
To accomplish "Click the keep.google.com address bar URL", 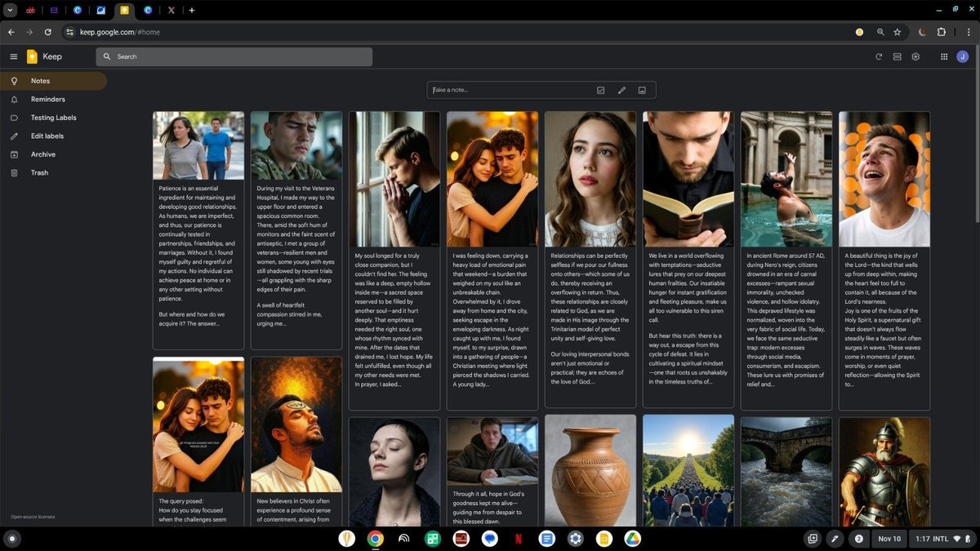I will coord(120,32).
